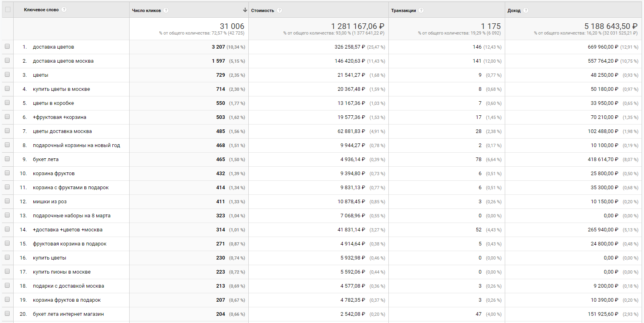Image resolution: width=644 pixels, height=323 pixels.
Task: Open help icon next to Число кликов
Action: (x=166, y=10)
